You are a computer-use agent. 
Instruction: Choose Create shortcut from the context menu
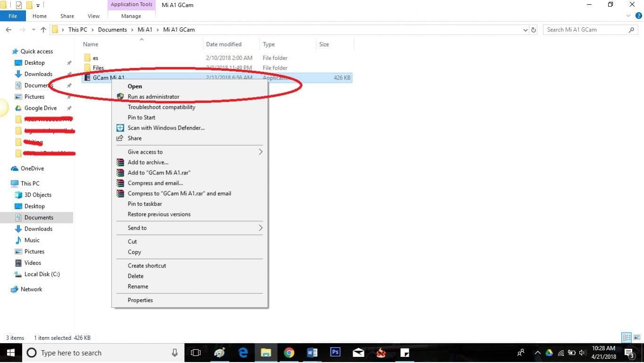[190, 266]
